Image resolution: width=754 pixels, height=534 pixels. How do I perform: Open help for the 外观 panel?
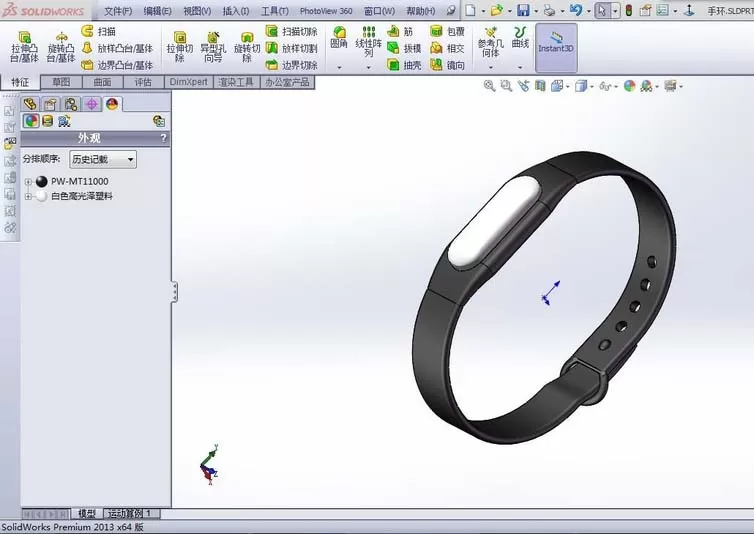(x=163, y=139)
